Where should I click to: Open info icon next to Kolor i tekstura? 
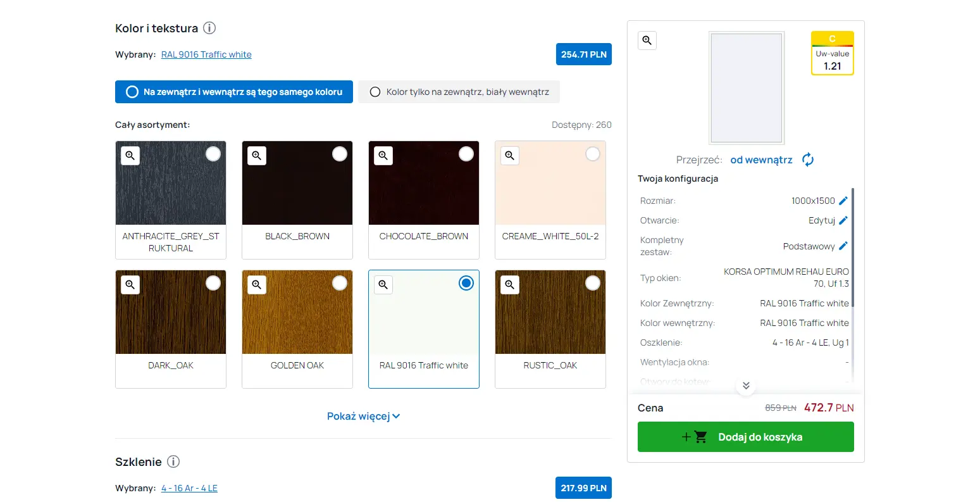point(209,28)
